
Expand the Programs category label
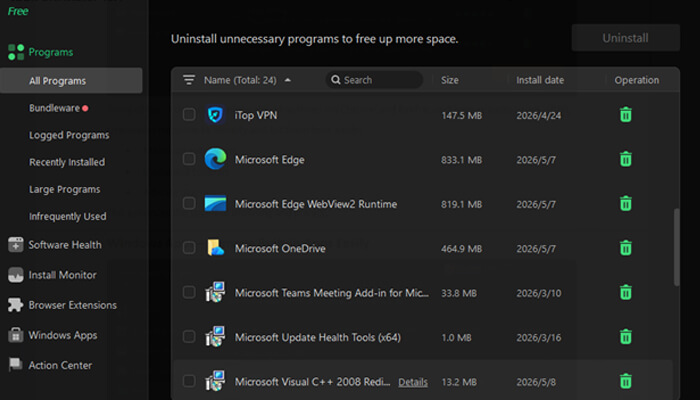point(51,52)
